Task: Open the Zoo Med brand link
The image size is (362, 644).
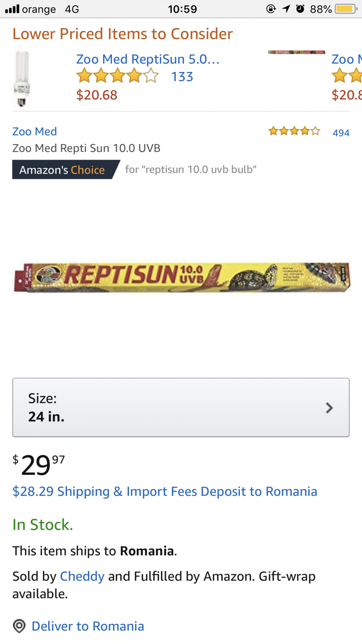Action: (34, 131)
